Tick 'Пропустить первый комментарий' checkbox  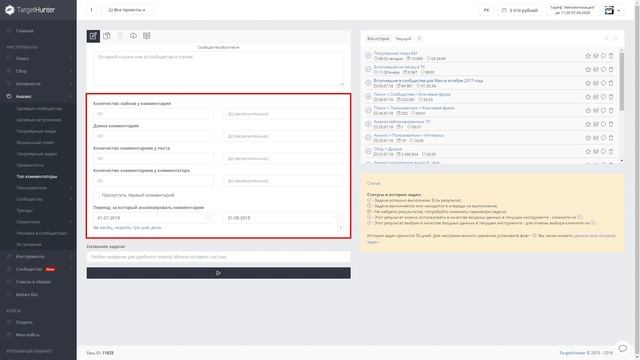pos(97,195)
